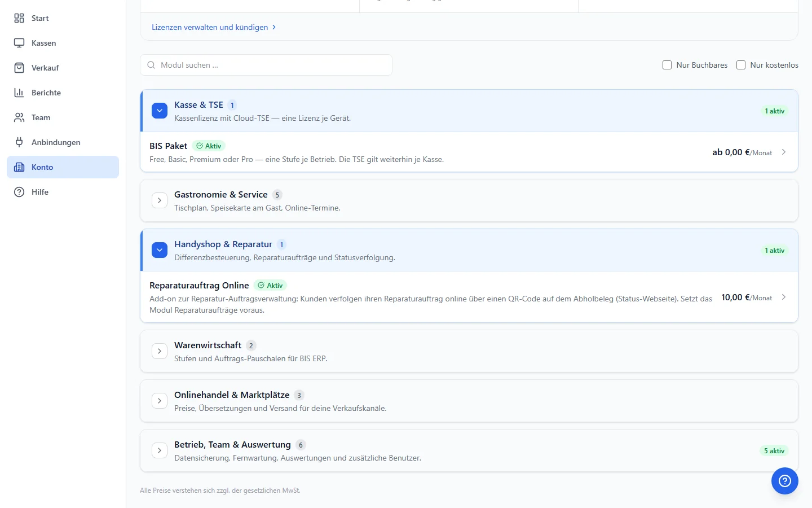Click the Start dashboard icon in sidebar

(x=19, y=18)
